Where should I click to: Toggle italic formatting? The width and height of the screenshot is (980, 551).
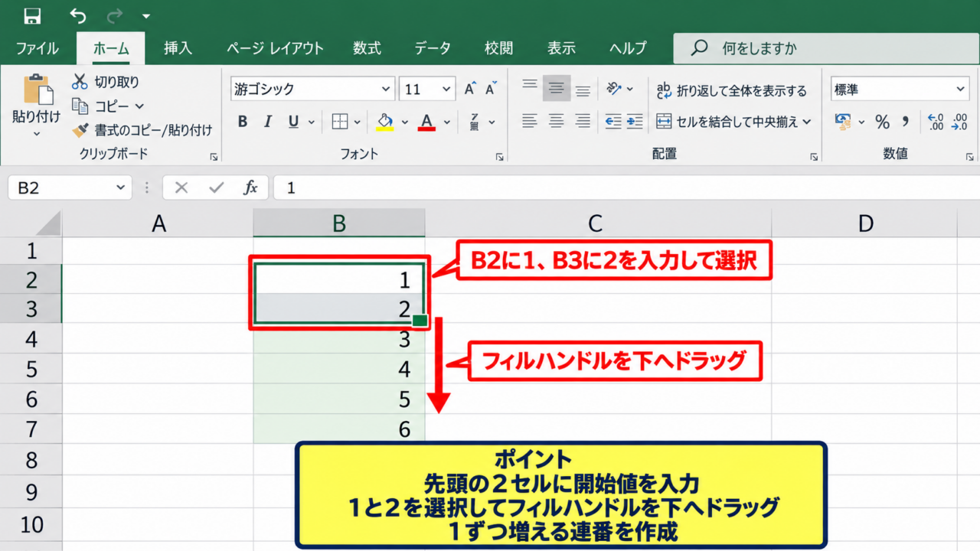pos(267,122)
